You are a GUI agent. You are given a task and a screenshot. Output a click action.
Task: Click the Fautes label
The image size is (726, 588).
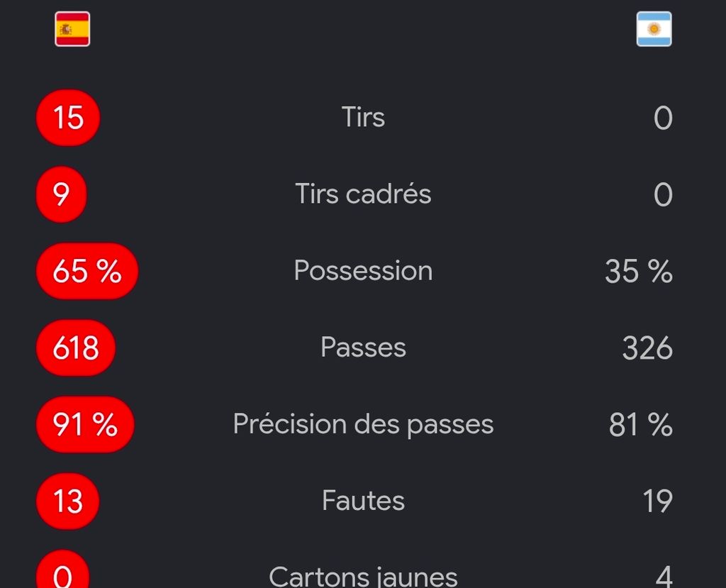coord(363,500)
